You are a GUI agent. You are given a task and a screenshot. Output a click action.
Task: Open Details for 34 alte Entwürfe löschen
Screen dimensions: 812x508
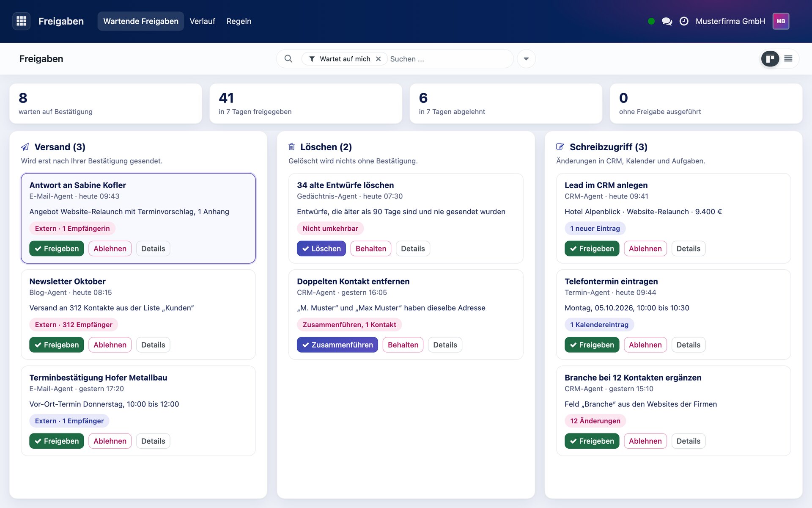click(413, 248)
